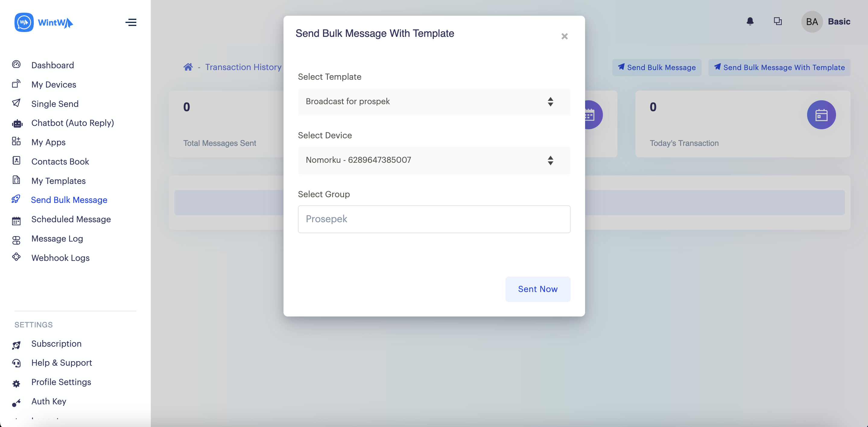The width and height of the screenshot is (868, 427).
Task: Click the WintWA logo icon
Action: click(24, 22)
